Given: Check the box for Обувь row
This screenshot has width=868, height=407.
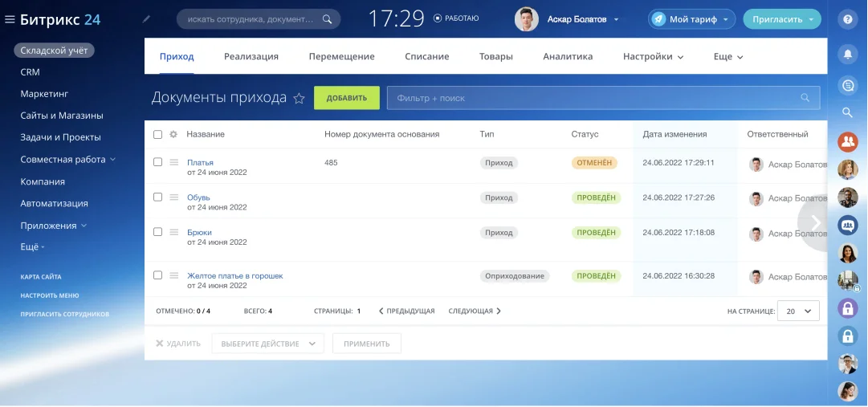Looking at the screenshot, I should pos(157,197).
